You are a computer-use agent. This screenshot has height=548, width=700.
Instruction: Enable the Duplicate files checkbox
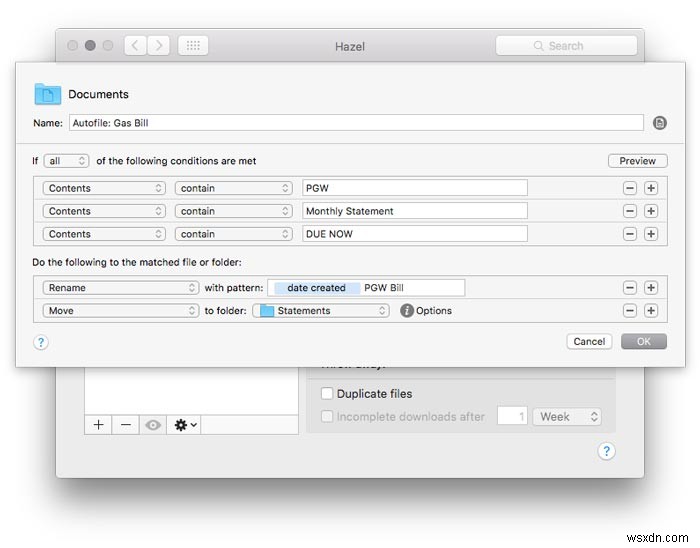pos(327,394)
